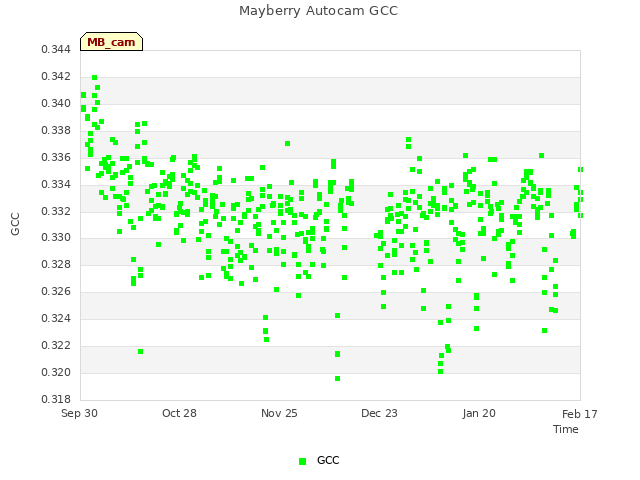Click the 0.334 y-axis value

56,184
